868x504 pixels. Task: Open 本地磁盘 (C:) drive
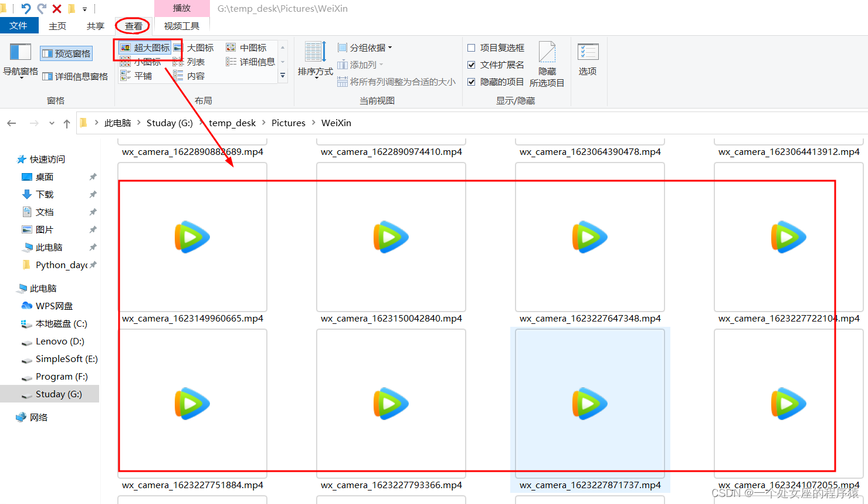[x=54, y=323]
